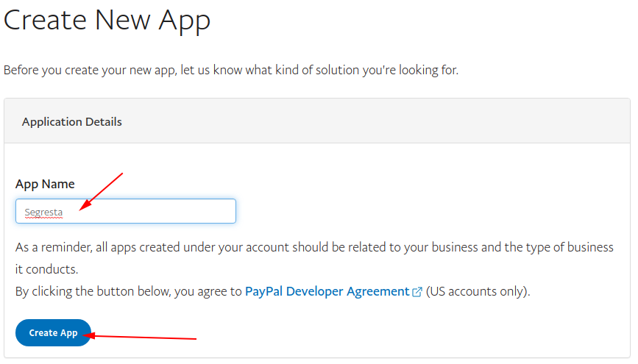Click the 'As a reminder, all apps' text

coord(81,247)
